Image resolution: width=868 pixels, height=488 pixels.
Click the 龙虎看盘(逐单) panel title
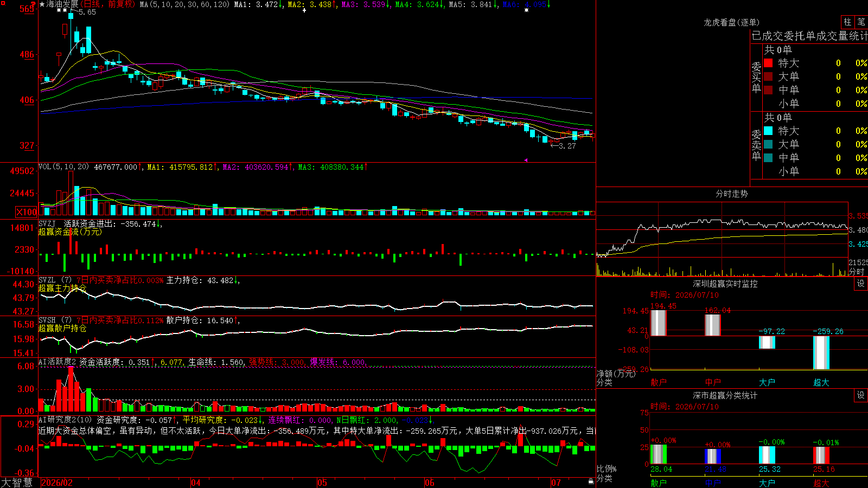pos(731,22)
